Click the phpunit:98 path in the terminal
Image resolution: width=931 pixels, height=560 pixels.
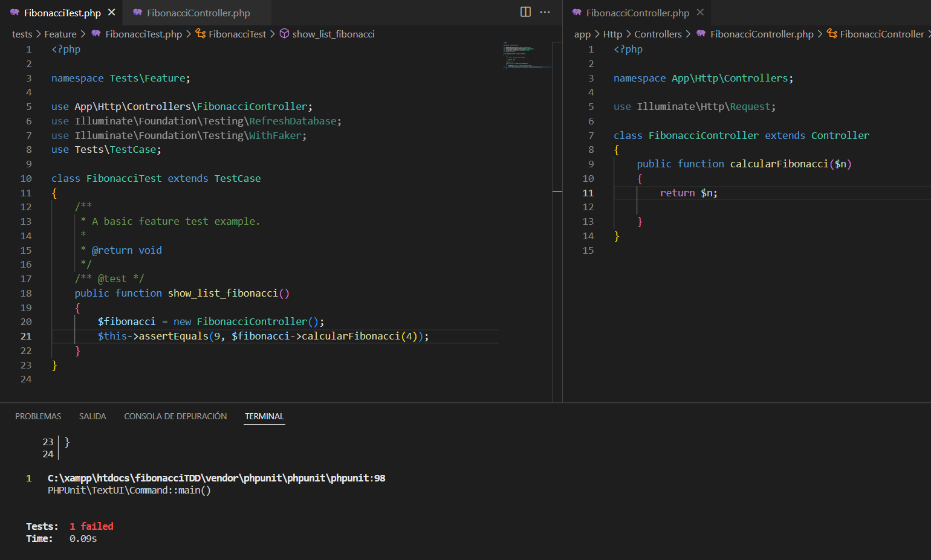click(216, 478)
